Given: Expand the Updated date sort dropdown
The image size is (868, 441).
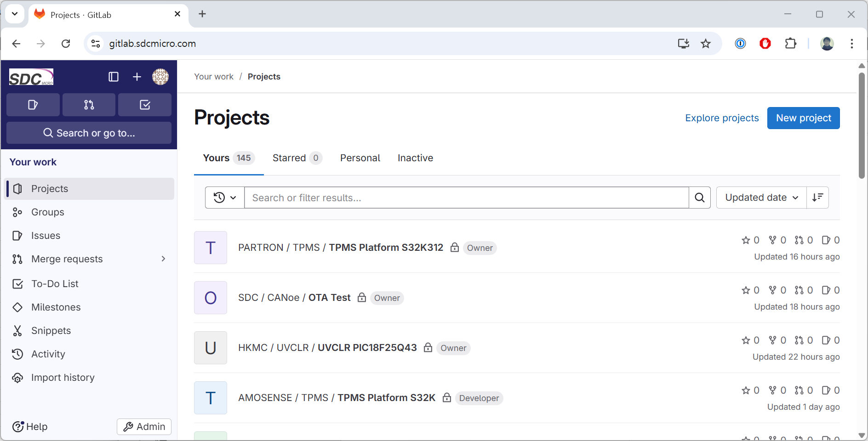Looking at the screenshot, I should (761, 198).
